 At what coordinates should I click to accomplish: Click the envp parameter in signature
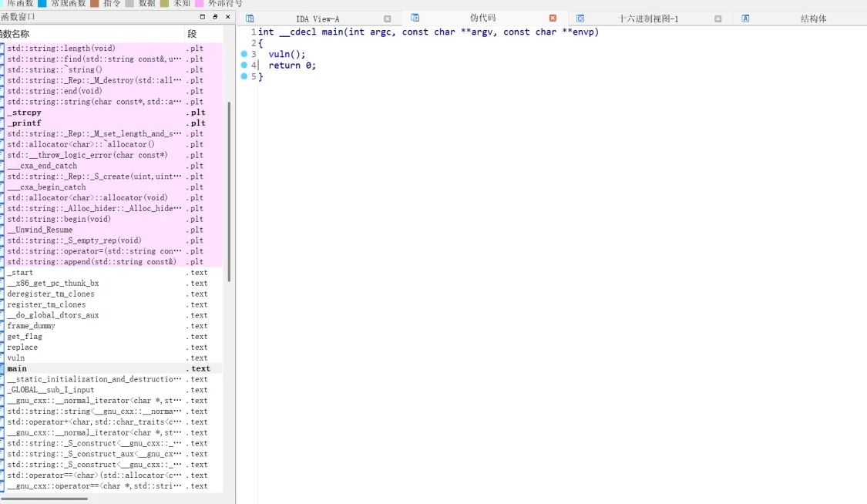pos(583,32)
